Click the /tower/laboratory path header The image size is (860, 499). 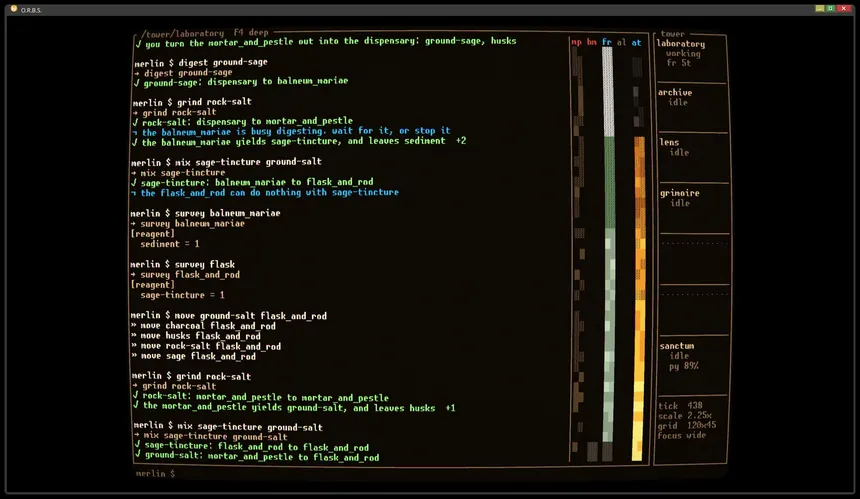tap(182, 33)
